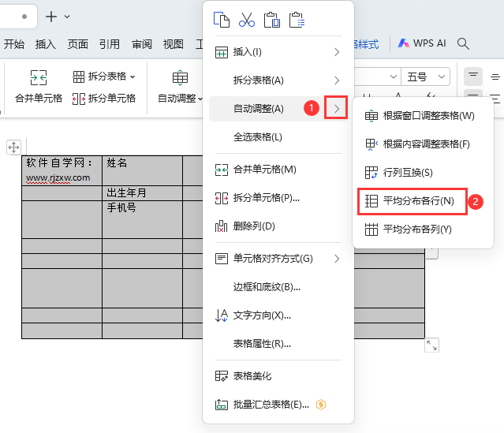Click the 出生年月 table cell
Image resolution: width=504 pixels, height=433 pixels.
click(142, 193)
